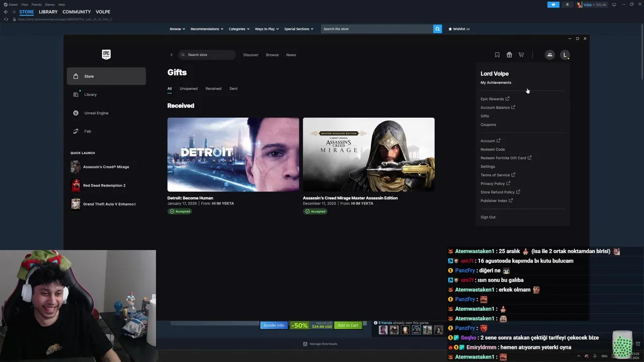644x362 pixels.
Task: Open Account Balance link
Action: 498,108
